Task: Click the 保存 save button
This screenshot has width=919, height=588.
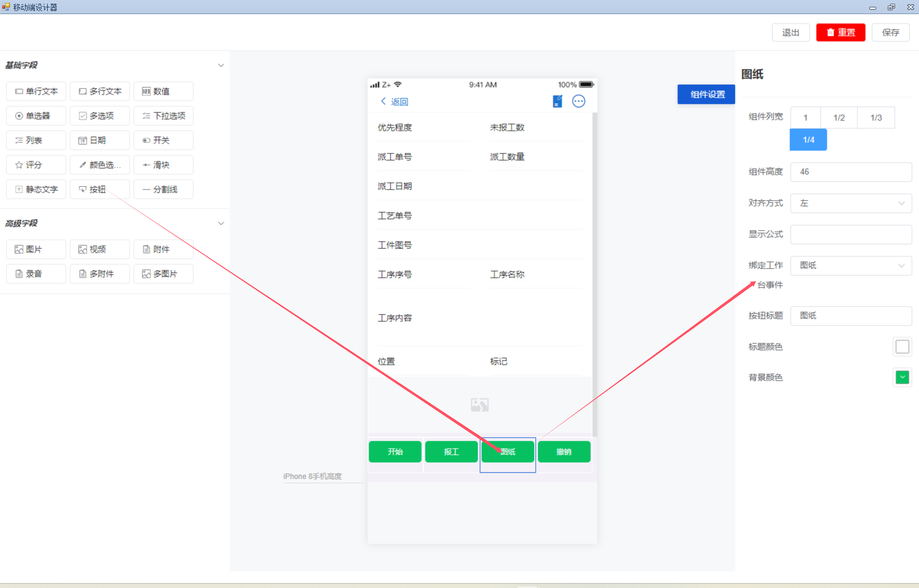Action: pyautogui.click(x=891, y=32)
